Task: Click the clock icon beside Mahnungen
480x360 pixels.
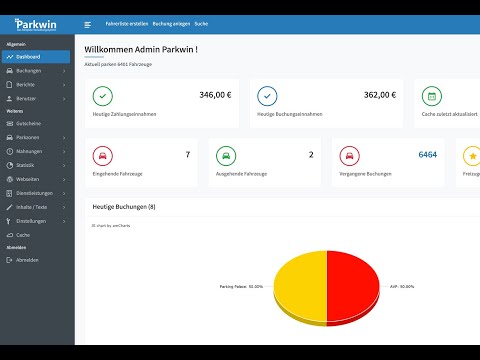Action: click(10, 151)
